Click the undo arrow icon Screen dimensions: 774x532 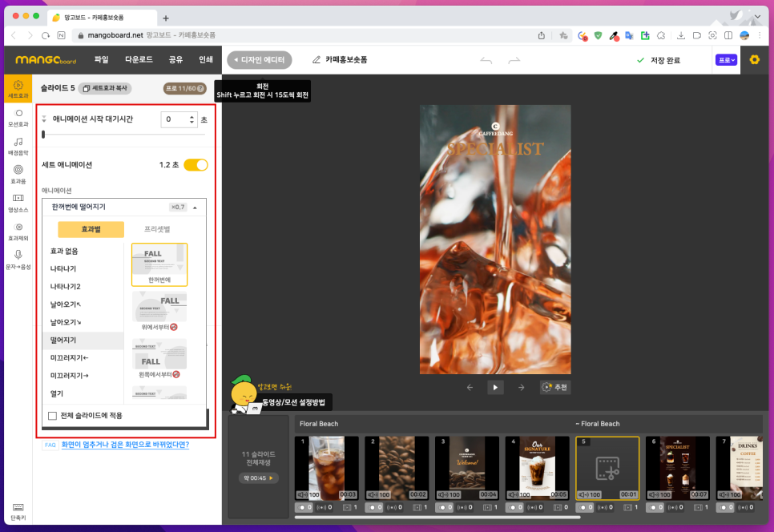pyautogui.click(x=486, y=60)
